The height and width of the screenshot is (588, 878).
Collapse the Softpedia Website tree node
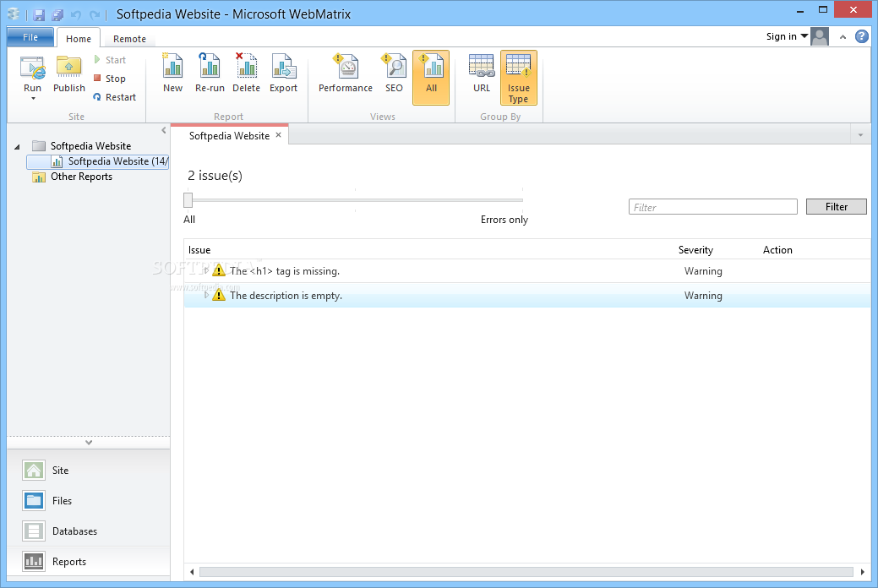(18, 147)
